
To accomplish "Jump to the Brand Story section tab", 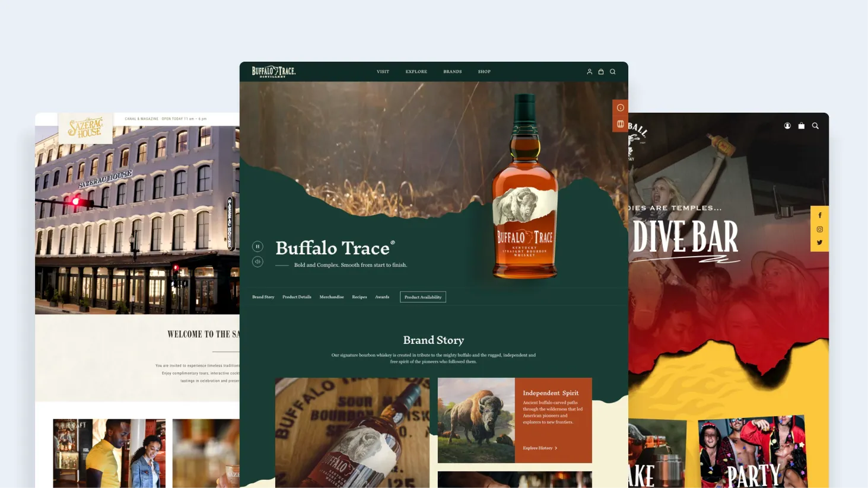I will (263, 297).
